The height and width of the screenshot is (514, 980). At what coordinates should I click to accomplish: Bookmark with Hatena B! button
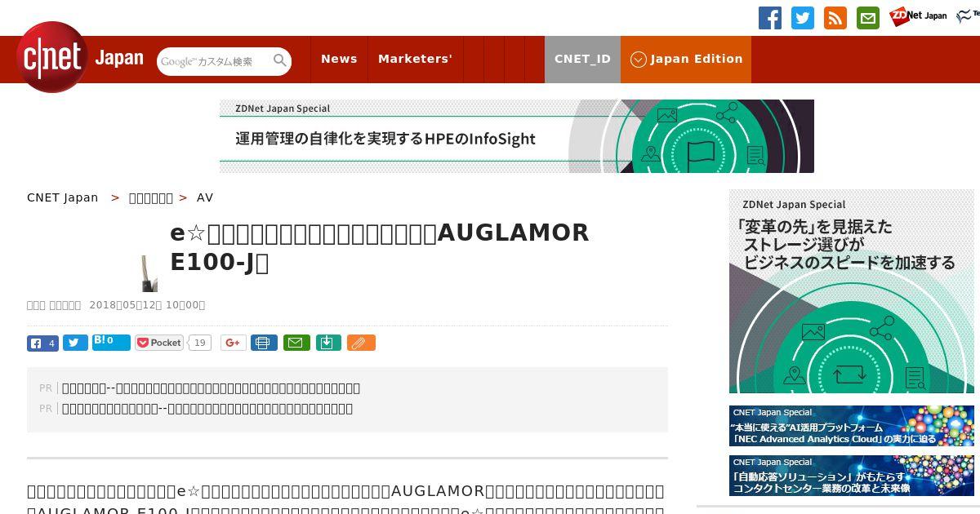point(111,342)
